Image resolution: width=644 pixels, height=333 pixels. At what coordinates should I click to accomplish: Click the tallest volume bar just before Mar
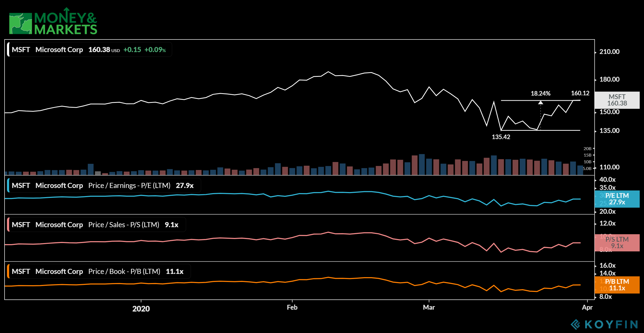tap(422, 165)
